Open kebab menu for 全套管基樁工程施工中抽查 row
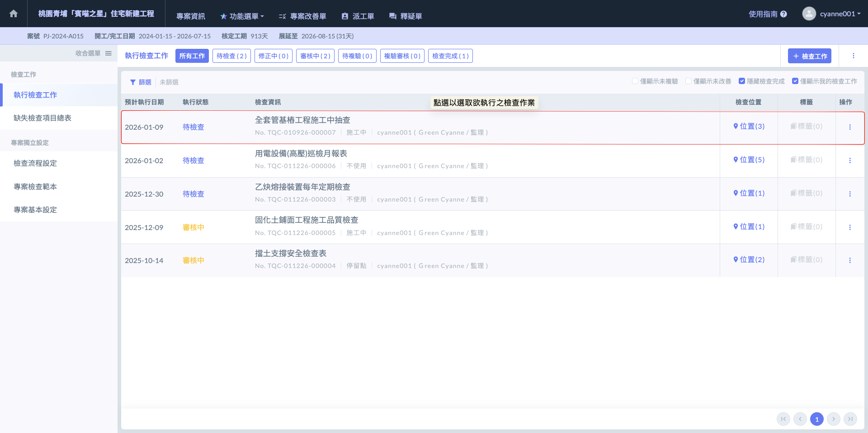This screenshot has height=433, width=868. (850, 127)
